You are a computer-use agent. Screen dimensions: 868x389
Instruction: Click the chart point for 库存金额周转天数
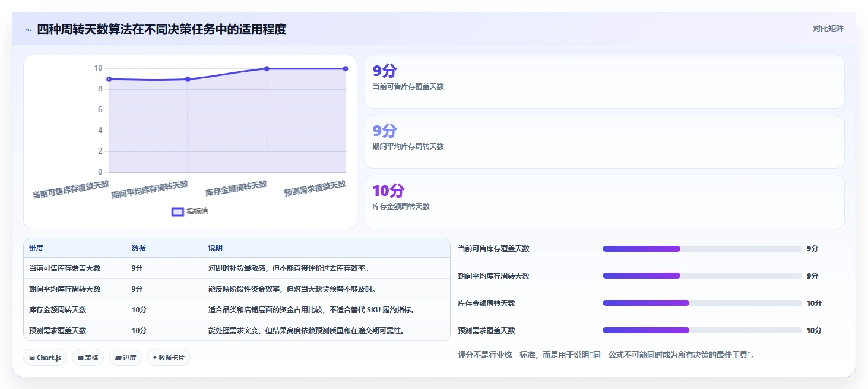(267, 69)
